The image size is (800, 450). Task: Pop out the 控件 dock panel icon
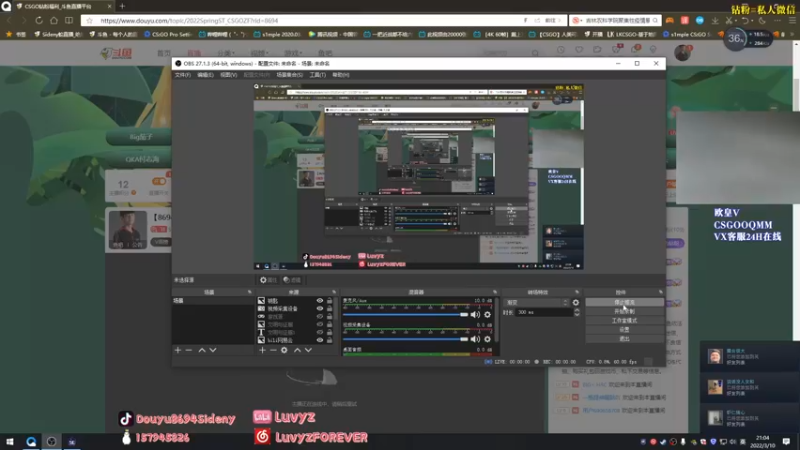(x=661, y=292)
